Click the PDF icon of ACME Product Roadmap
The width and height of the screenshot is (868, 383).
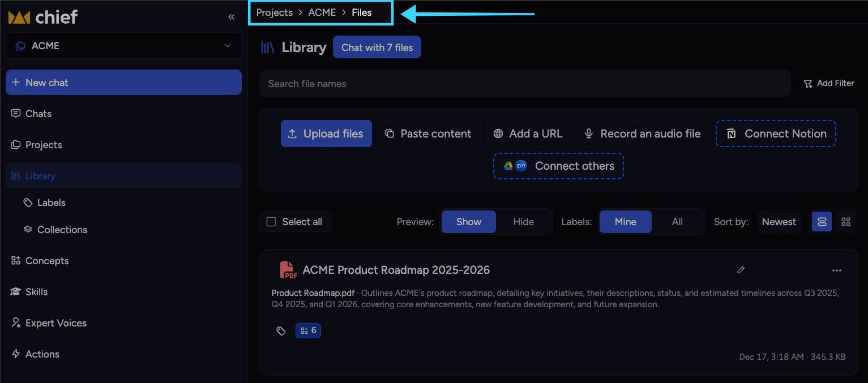click(x=288, y=270)
